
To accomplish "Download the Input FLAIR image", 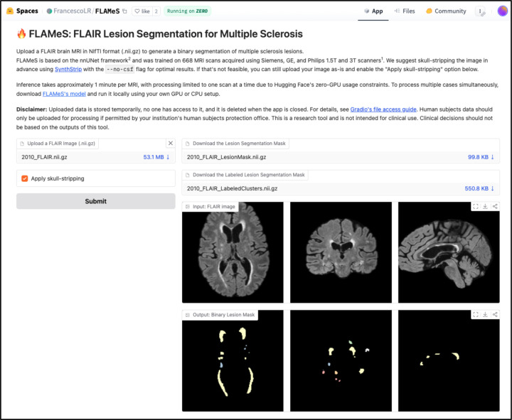I will click(485, 206).
